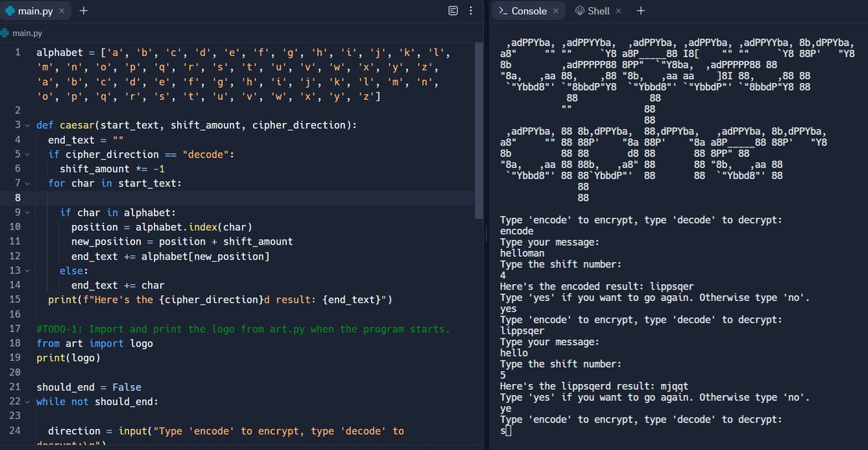Image resolution: width=868 pixels, height=450 pixels.
Task: Click the 'ye' response in the console output
Action: point(506,409)
